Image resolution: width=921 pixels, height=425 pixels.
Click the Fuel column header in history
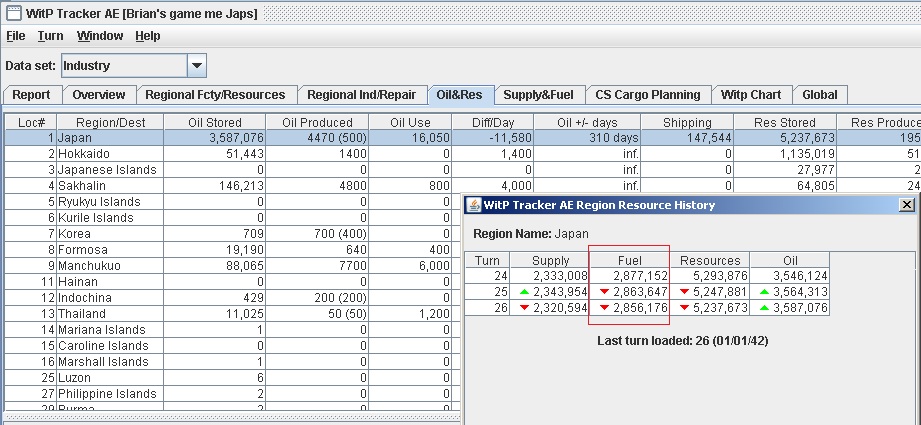pos(629,260)
